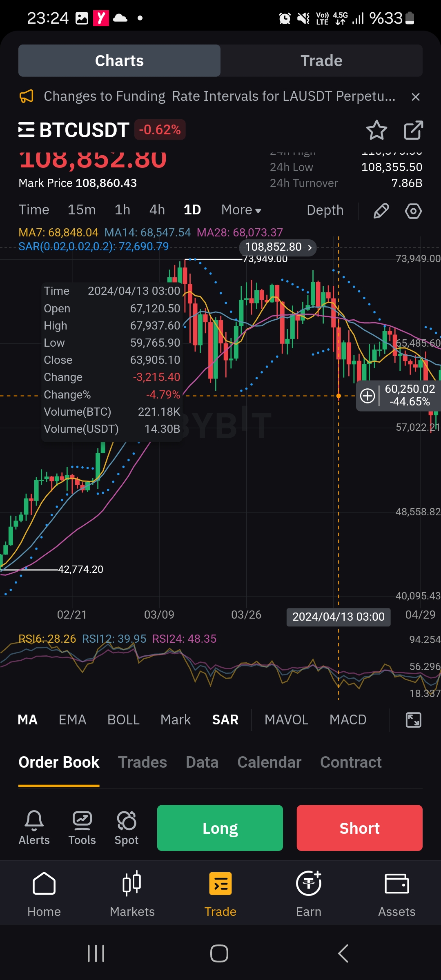Open Trade in bottom navigation

coord(220,894)
